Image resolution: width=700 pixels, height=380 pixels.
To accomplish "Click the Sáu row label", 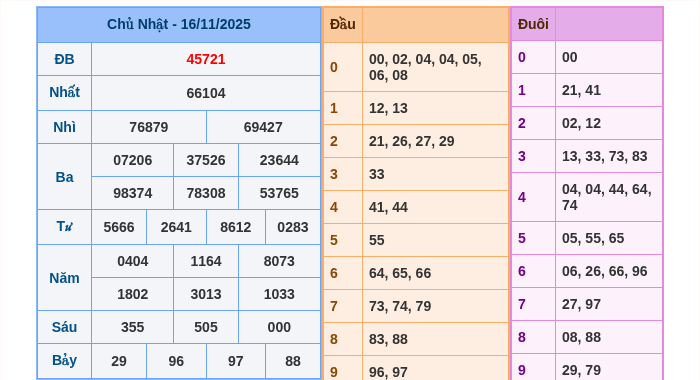I will (64, 327).
